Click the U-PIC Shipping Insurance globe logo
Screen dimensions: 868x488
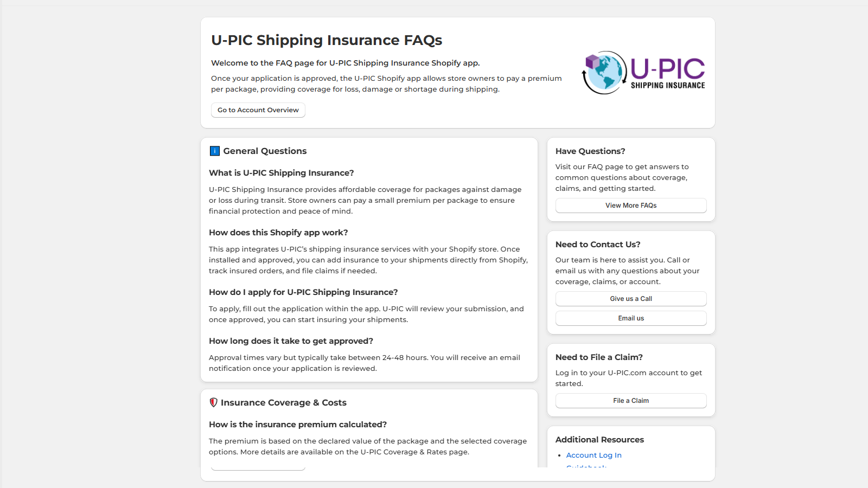click(x=643, y=73)
